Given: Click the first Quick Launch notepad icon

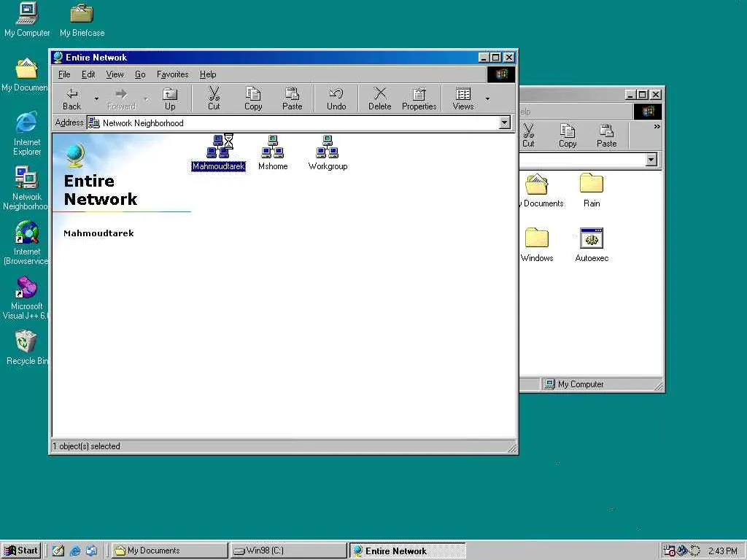Looking at the screenshot, I should (58, 551).
